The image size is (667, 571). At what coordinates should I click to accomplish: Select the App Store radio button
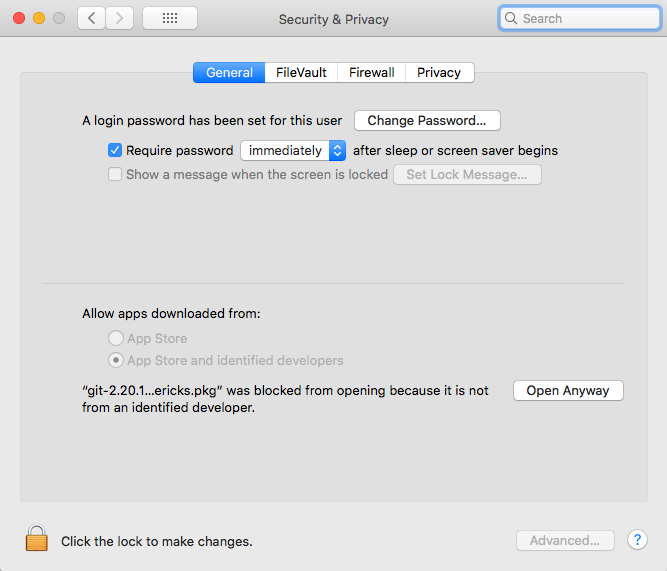coord(117,339)
